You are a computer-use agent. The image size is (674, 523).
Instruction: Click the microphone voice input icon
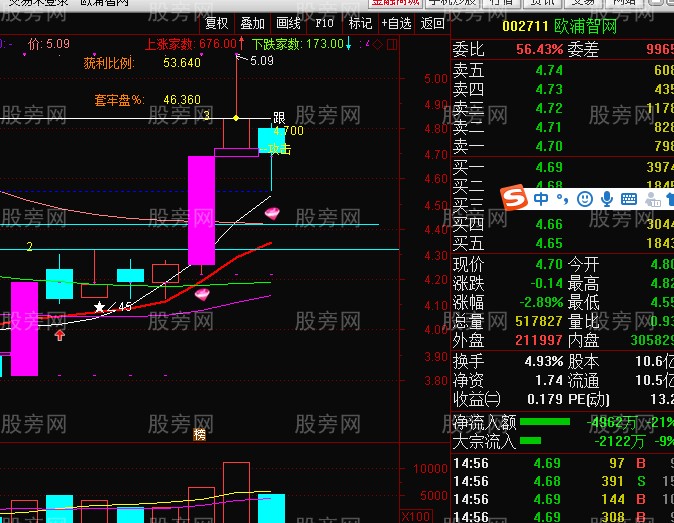(607, 199)
